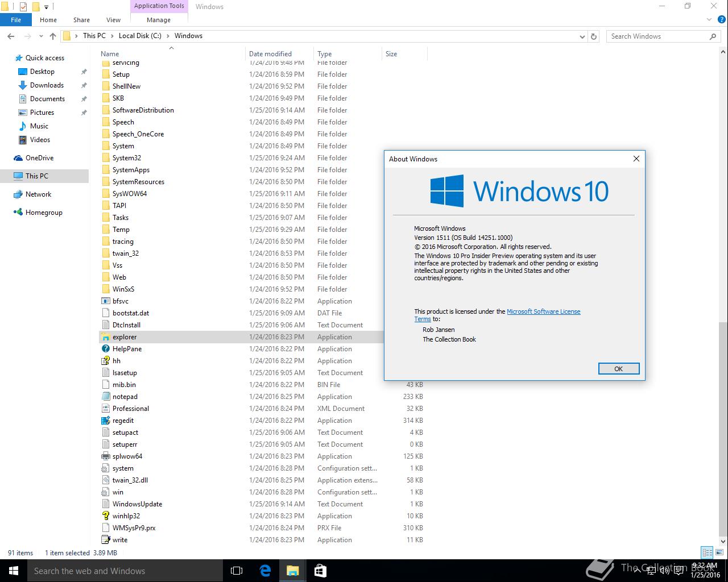Open Edge browser from taskbar
The height and width of the screenshot is (582, 728).
[265, 571]
